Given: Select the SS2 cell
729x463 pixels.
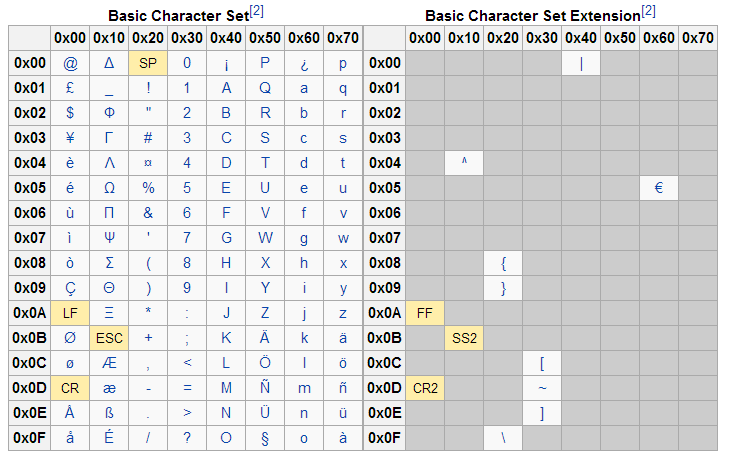Looking at the screenshot, I should (x=464, y=338).
